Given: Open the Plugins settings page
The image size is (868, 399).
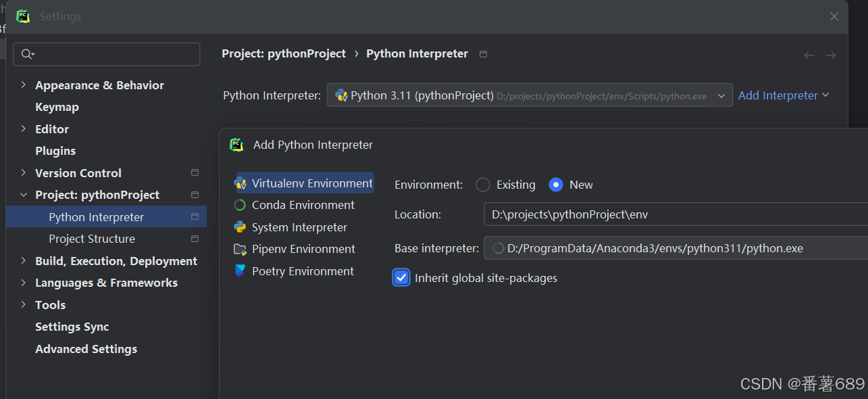Looking at the screenshot, I should click(55, 151).
